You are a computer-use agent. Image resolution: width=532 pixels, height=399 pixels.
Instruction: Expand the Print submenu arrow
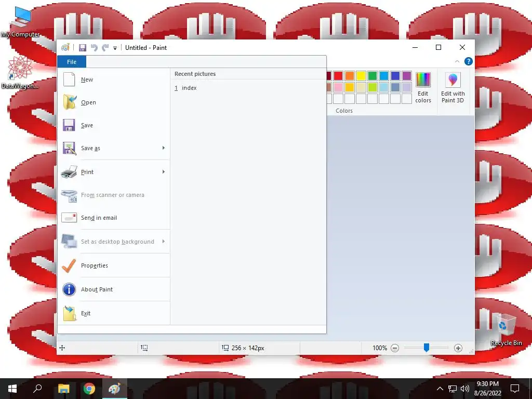coord(164,172)
